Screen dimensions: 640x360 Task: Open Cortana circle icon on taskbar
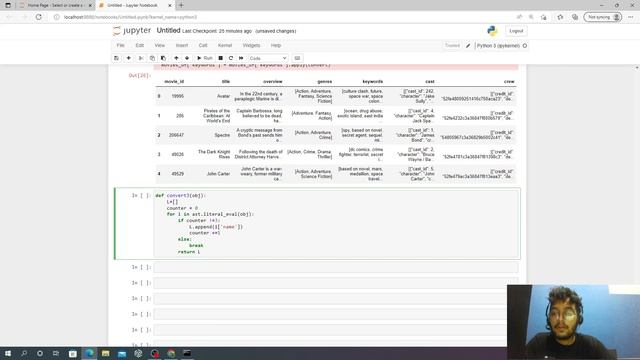pos(40,353)
